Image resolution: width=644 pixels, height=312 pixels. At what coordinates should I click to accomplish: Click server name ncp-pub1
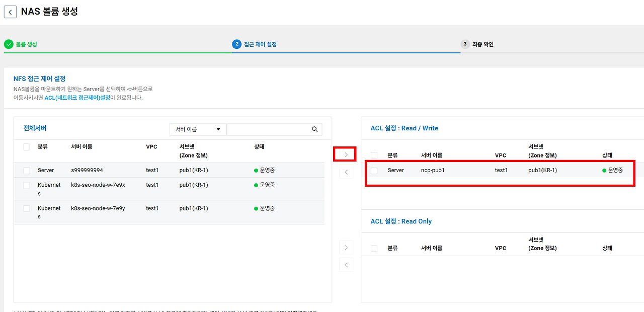(433, 170)
